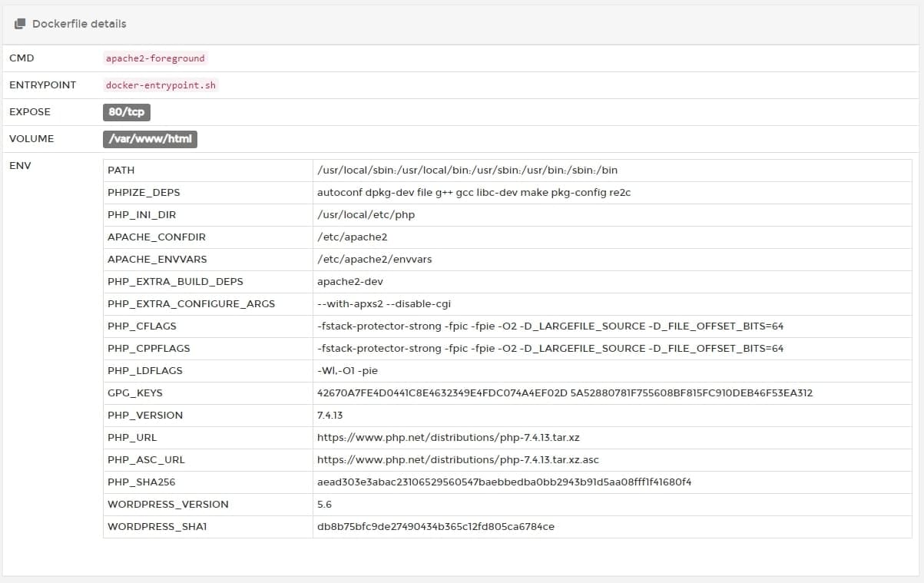The width and height of the screenshot is (924, 583).
Task: Click the /var/www/html volume badge
Action: click(x=150, y=139)
